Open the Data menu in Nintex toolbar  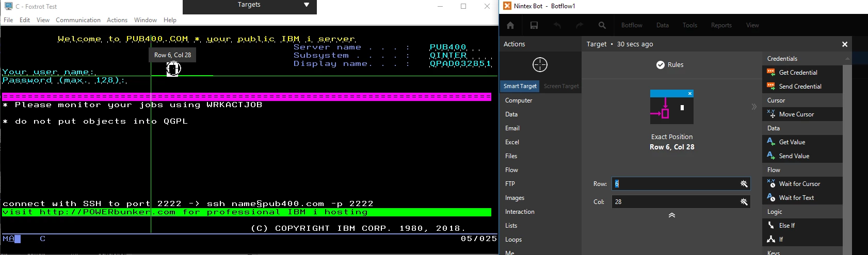click(x=663, y=25)
